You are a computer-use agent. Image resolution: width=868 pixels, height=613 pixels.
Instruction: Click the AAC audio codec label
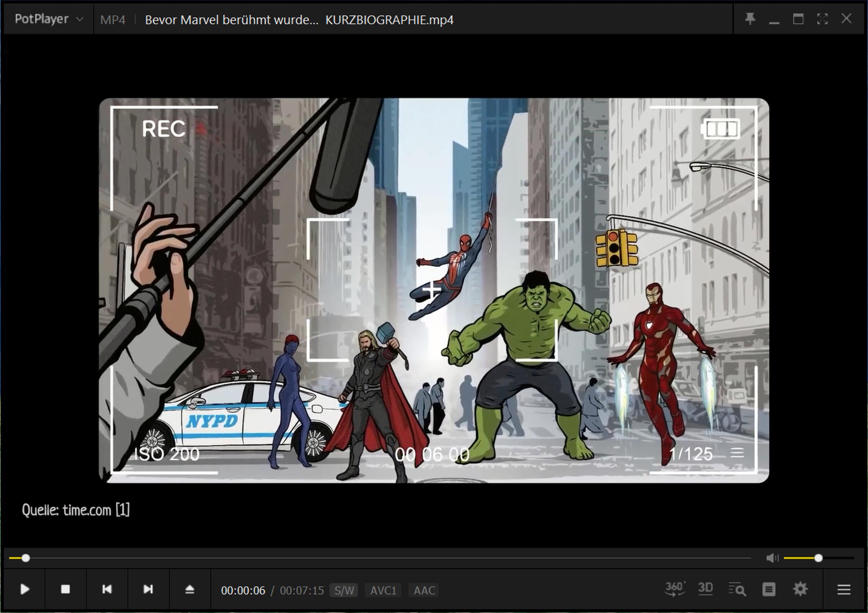point(424,590)
